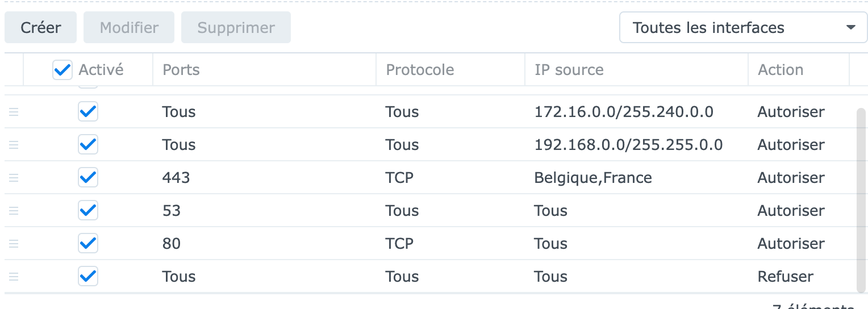Image resolution: width=868 pixels, height=309 pixels.
Task: Sort by the Ports column header
Action: [264, 70]
